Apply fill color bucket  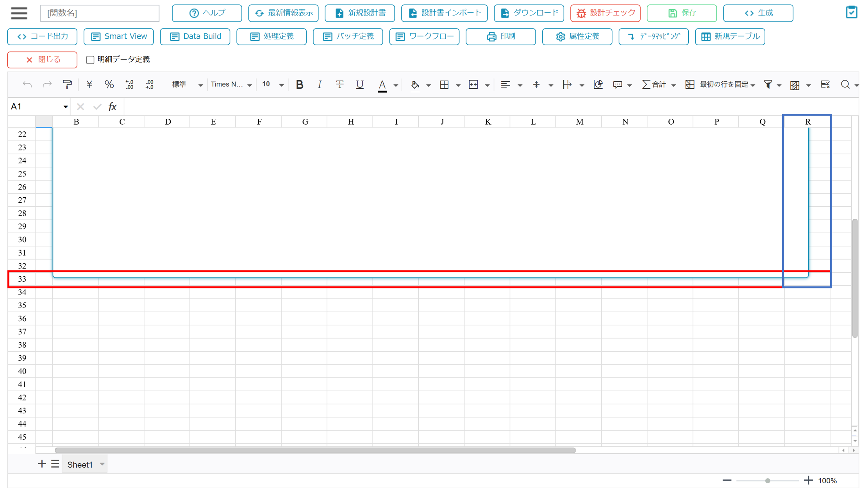coord(415,84)
